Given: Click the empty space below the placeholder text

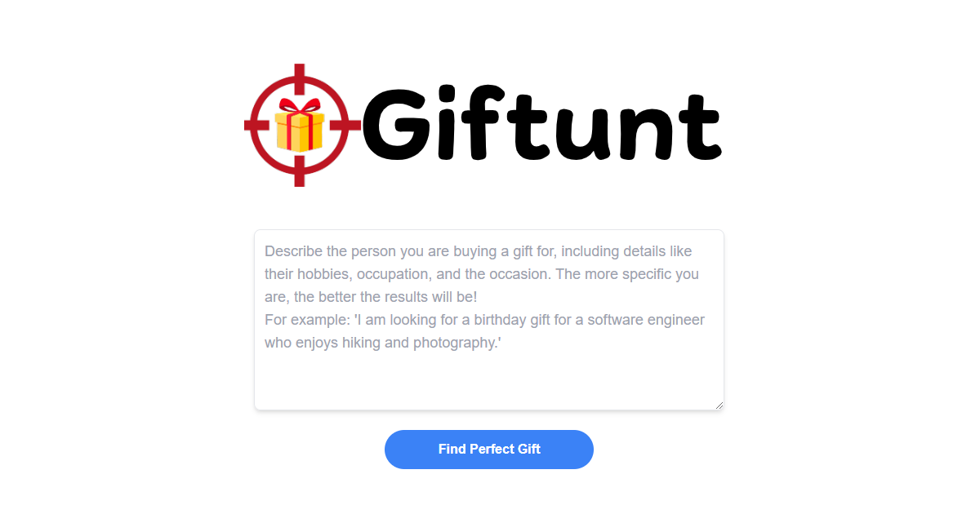Looking at the screenshot, I should [489, 379].
